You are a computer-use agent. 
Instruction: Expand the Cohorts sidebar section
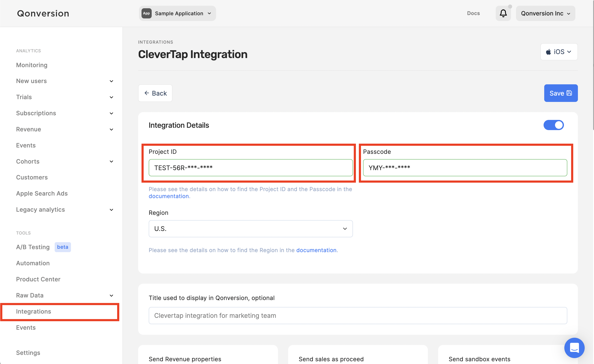click(x=111, y=161)
